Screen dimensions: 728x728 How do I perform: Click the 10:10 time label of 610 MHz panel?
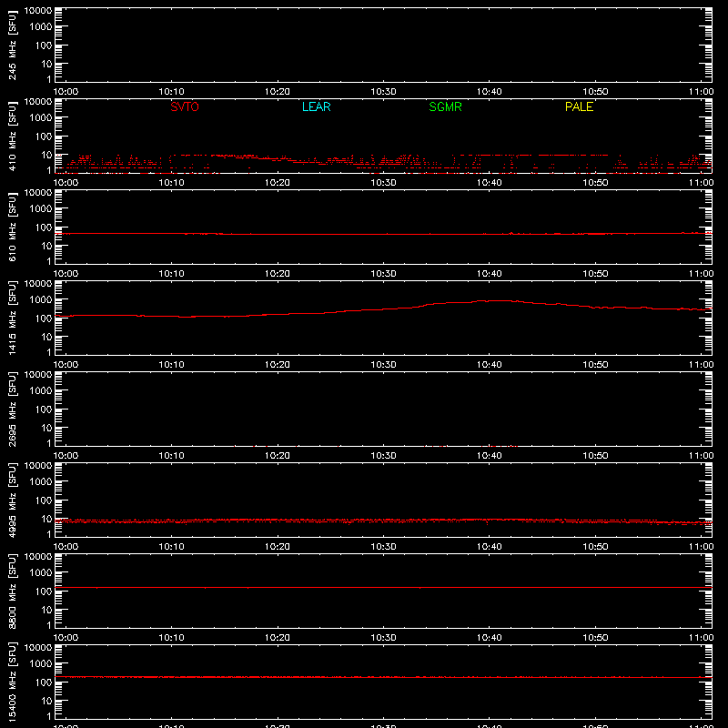pos(171,274)
